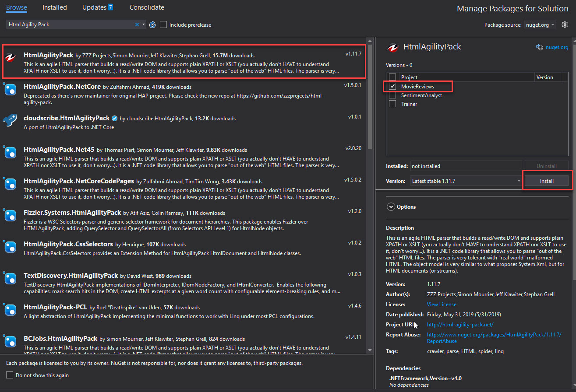Select the HtmlAgilityPack.Net45 package title

(x=59, y=150)
